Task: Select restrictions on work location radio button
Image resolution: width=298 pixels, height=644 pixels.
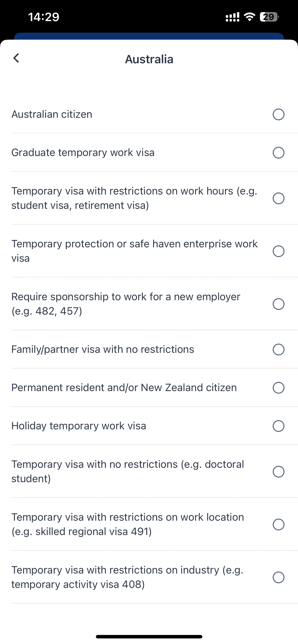Action: click(279, 525)
